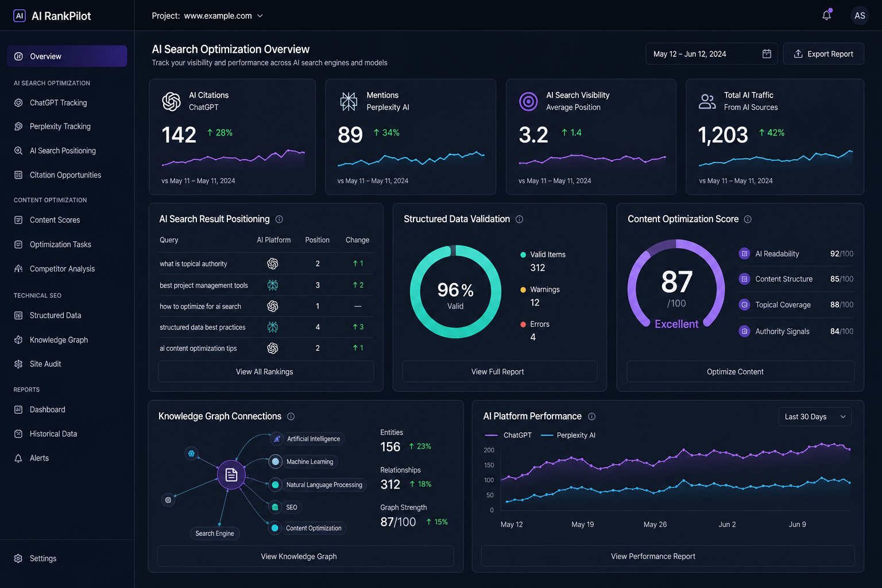Click the AI Readability score icon

744,253
